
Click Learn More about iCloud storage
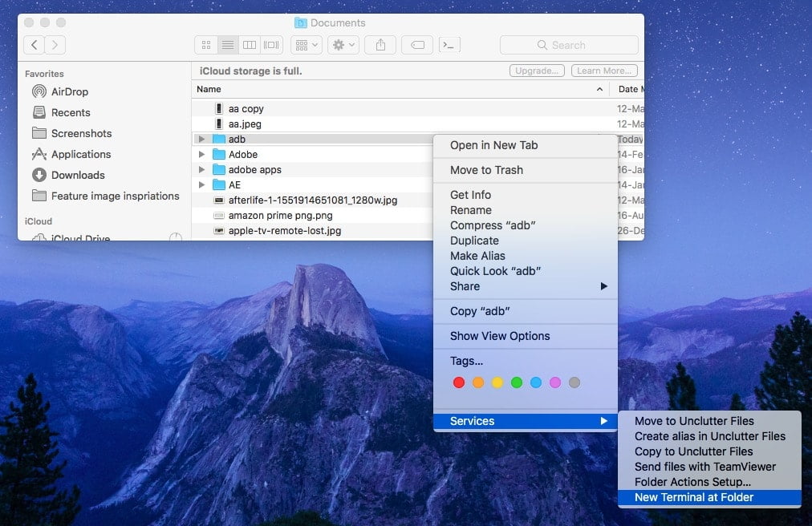[x=603, y=71]
